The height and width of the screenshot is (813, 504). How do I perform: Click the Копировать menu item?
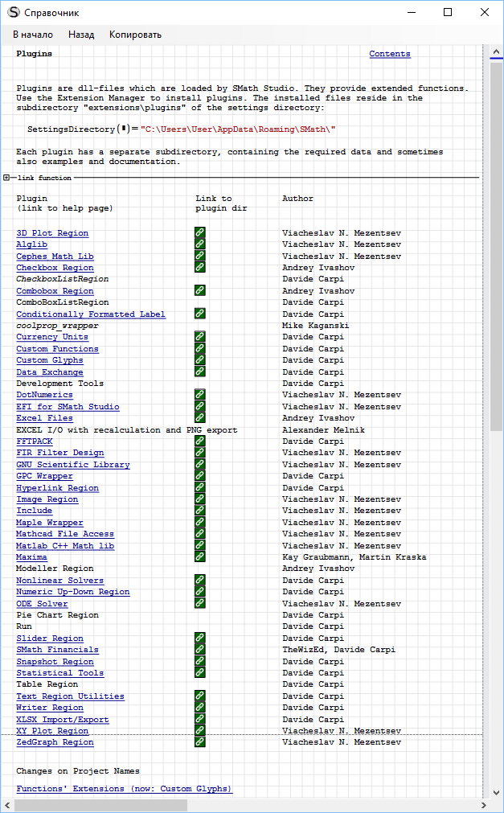pos(135,35)
